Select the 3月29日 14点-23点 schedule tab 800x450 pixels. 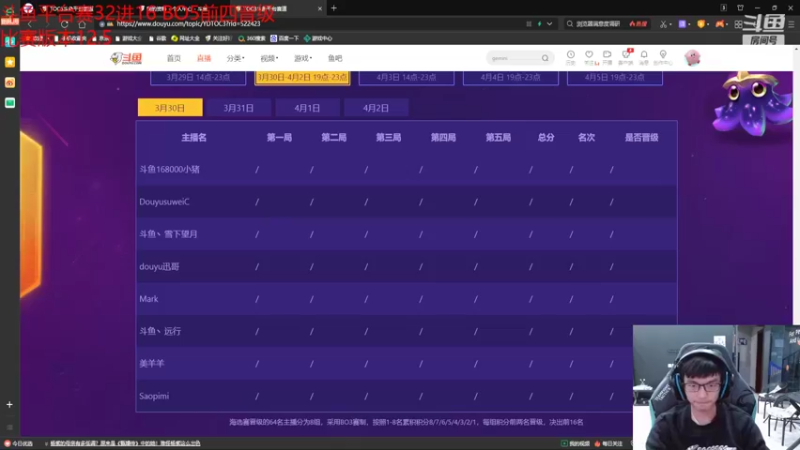point(198,78)
